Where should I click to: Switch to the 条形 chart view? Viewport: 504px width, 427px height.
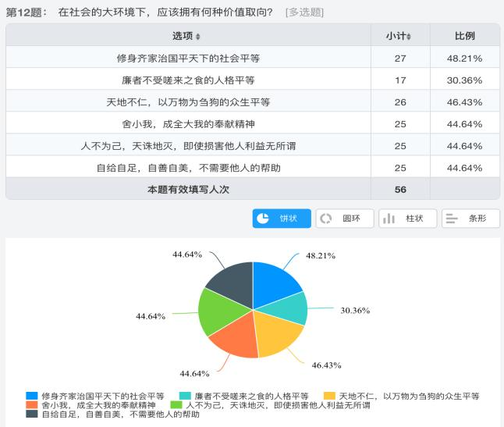pos(470,219)
